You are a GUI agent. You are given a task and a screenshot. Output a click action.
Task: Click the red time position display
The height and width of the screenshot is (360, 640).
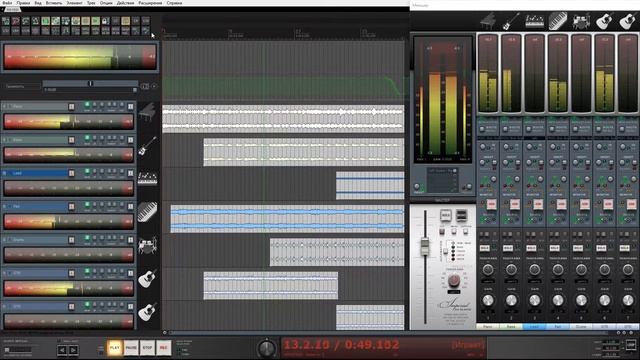click(341, 345)
